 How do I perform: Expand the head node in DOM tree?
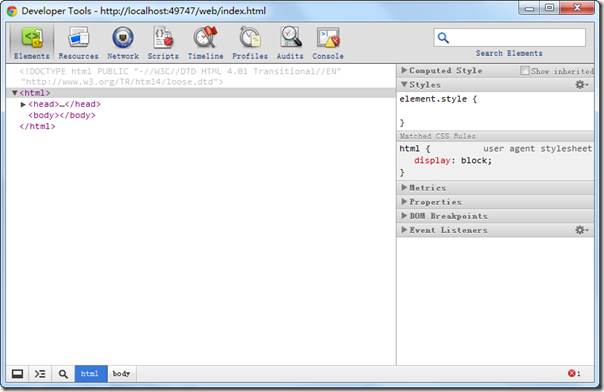tap(23, 104)
